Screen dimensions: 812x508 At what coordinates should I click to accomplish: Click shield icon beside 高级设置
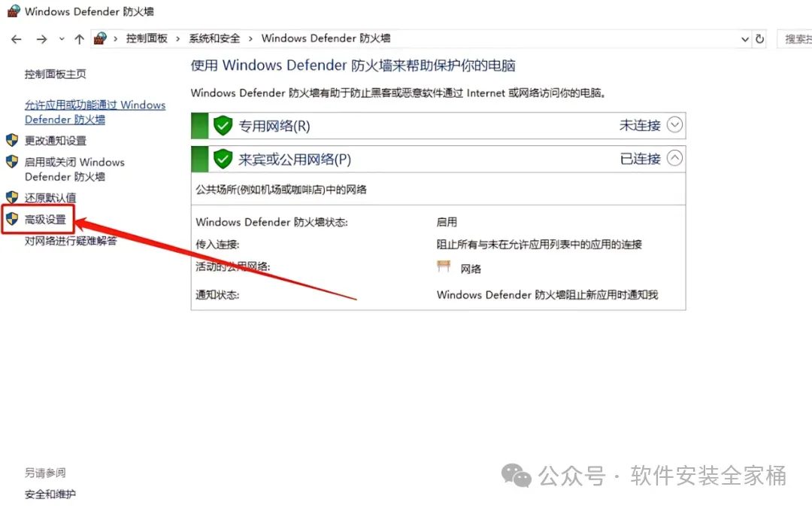[12, 219]
